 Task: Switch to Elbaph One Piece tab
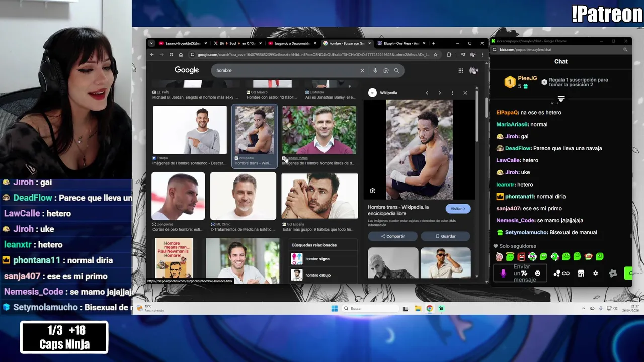pos(401,43)
